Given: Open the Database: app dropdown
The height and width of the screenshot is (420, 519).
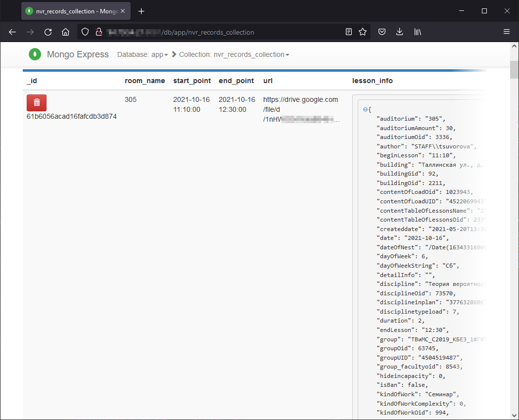Looking at the screenshot, I should point(142,54).
